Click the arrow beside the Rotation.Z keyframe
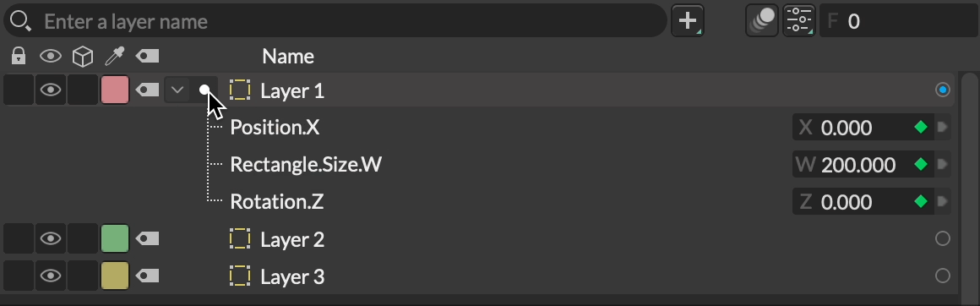Screen dimensions: 980x306 943,201
